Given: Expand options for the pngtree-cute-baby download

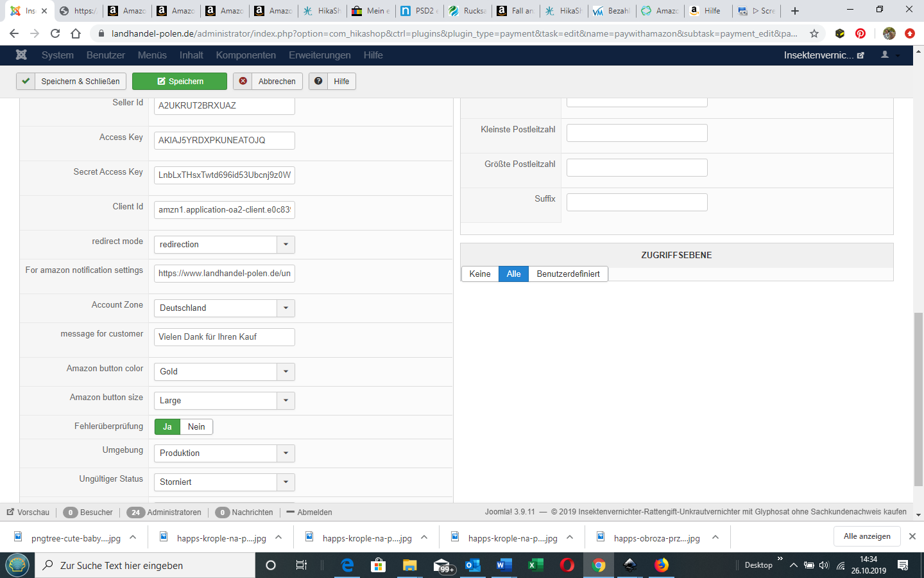Looking at the screenshot, I should coord(133,537).
